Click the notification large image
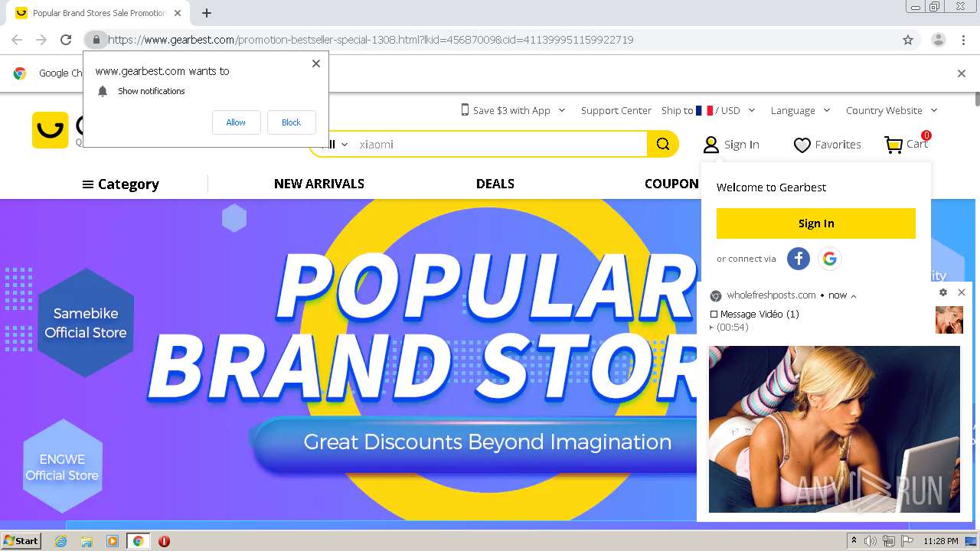This screenshot has width=980, height=551. pyautogui.click(x=835, y=429)
